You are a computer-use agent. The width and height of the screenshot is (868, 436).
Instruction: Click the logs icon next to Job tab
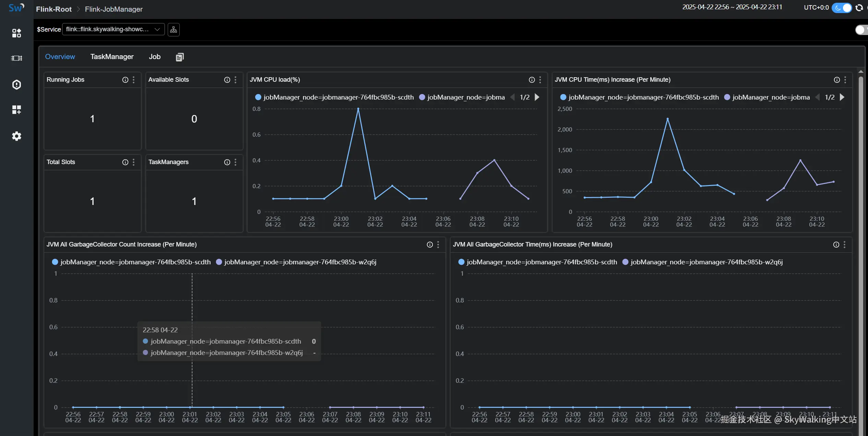[x=180, y=57]
